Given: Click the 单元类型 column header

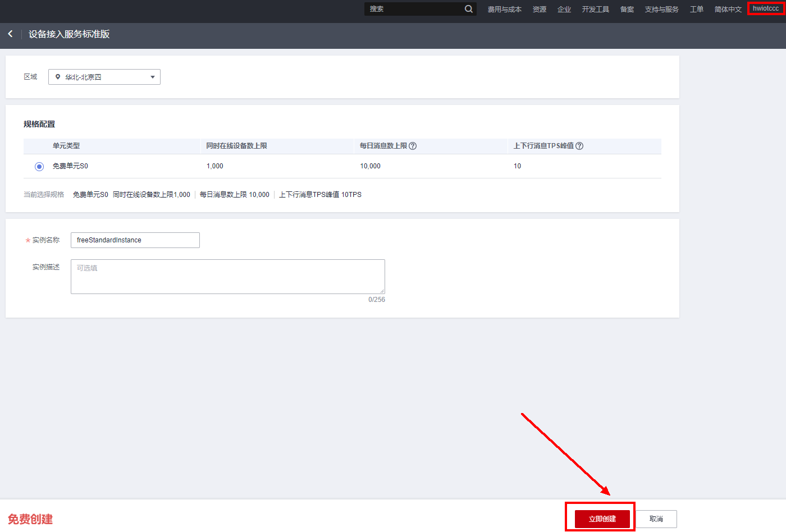Looking at the screenshot, I should (66, 146).
